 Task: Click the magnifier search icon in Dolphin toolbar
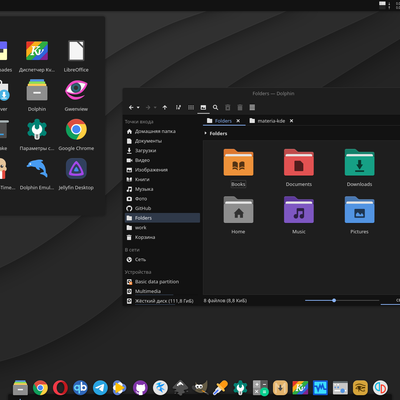[216, 107]
